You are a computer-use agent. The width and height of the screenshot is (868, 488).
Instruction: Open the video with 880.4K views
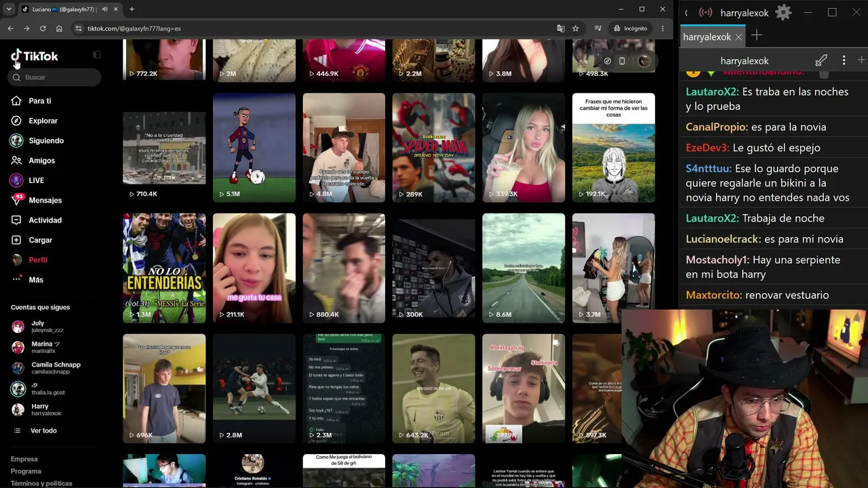tap(344, 268)
